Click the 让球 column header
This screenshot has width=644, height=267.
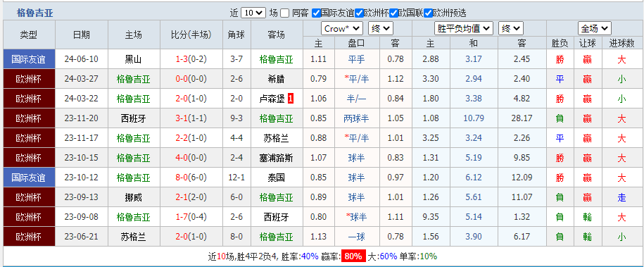(x=587, y=43)
